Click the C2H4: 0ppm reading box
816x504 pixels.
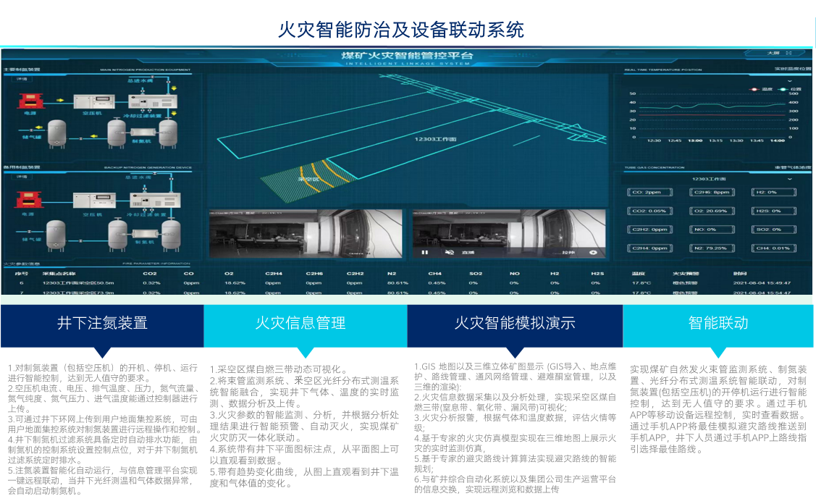click(x=649, y=248)
